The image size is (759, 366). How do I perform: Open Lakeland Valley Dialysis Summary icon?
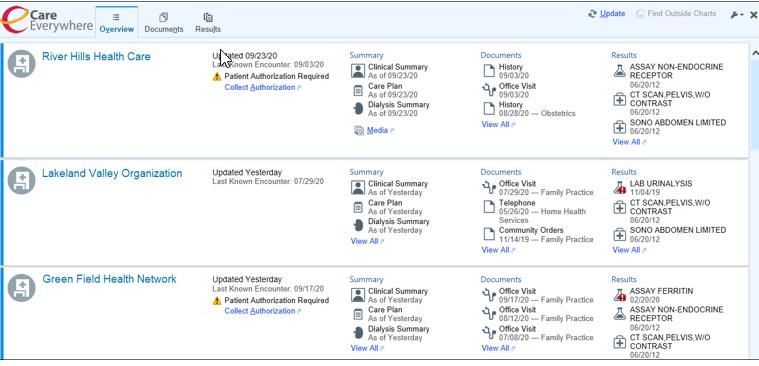pyautogui.click(x=358, y=226)
